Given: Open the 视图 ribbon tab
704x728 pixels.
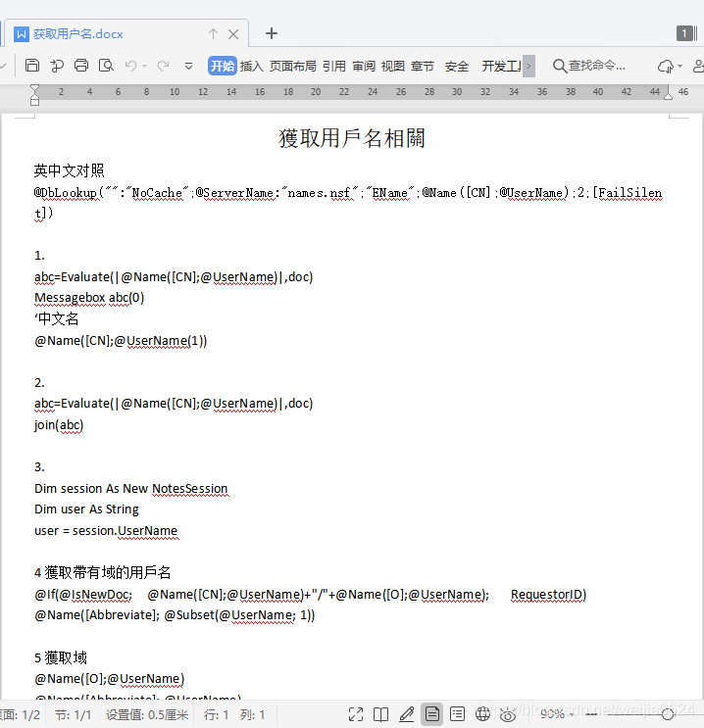Looking at the screenshot, I should 392,66.
